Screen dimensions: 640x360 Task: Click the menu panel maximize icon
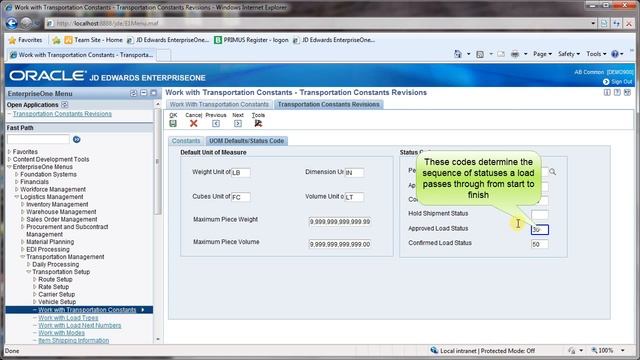point(153,93)
